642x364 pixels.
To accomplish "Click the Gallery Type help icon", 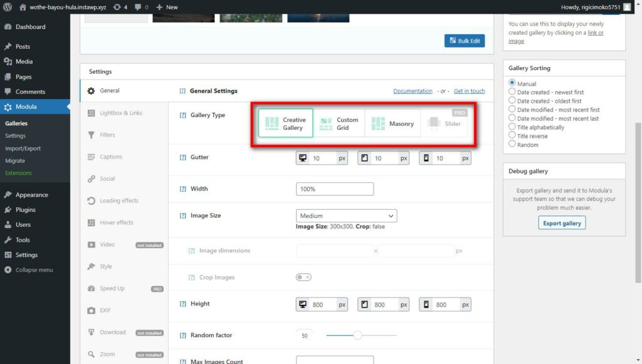I will point(183,115).
